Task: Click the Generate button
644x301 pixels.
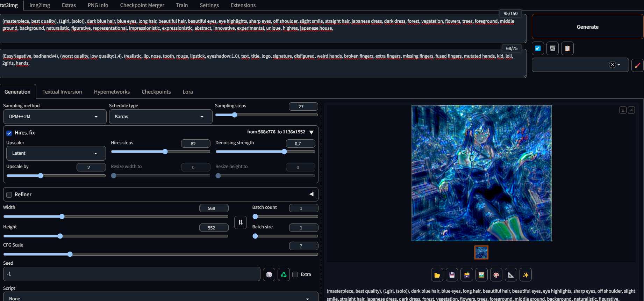Action: tap(587, 27)
